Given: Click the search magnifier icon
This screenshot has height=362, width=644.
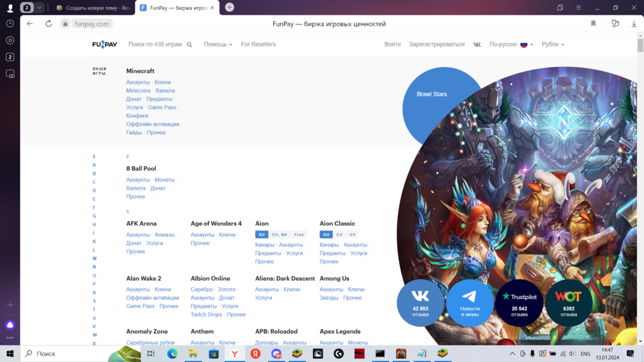Looking at the screenshot, I should pos(189,44).
